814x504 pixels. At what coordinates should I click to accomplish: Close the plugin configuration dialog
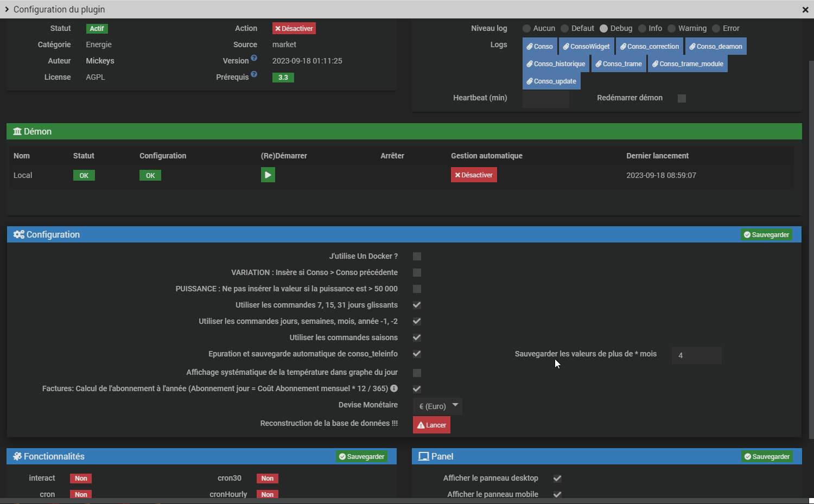pyautogui.click(x=805, y=10)
